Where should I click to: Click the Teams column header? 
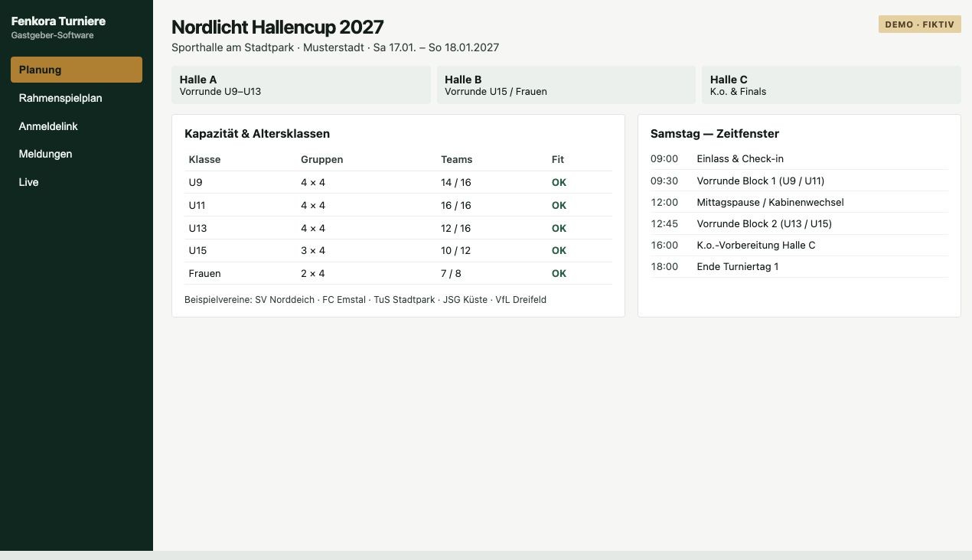456,160
